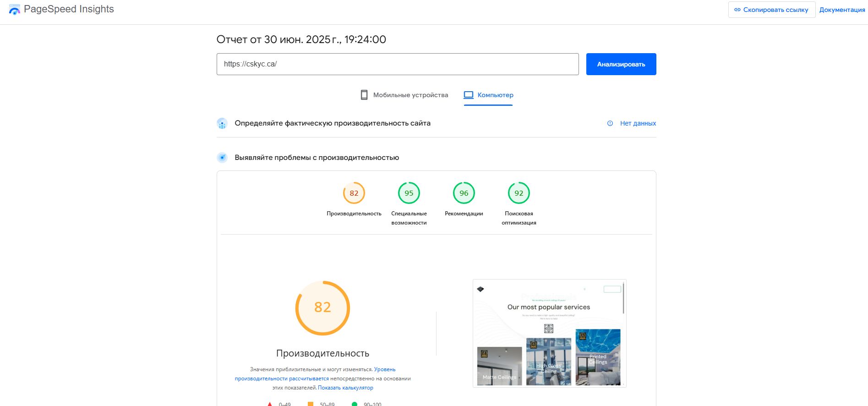Click the lab data icon beside Выявляйте проблемы

[x=222, y=158]
